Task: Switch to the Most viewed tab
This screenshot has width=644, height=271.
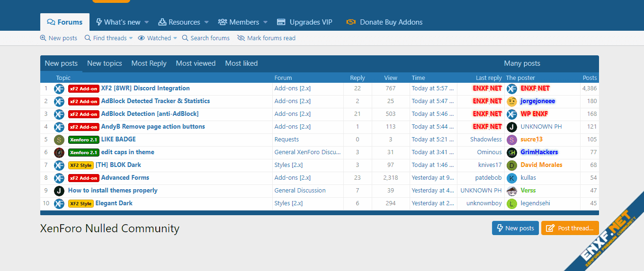Action: point(196,63)
